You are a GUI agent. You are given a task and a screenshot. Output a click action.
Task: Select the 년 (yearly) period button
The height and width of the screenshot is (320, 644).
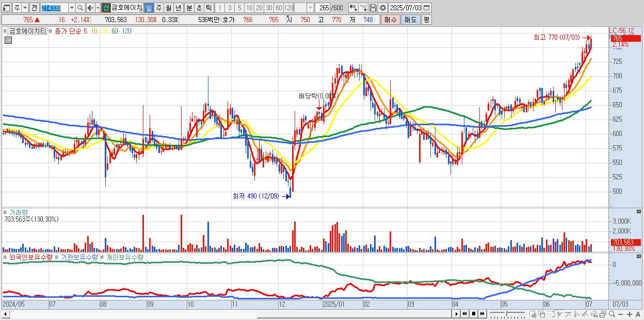(x=178, y=8)
